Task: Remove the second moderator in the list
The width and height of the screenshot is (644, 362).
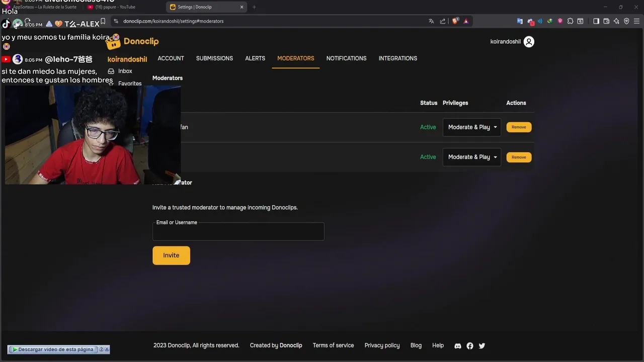Action: 519,157
